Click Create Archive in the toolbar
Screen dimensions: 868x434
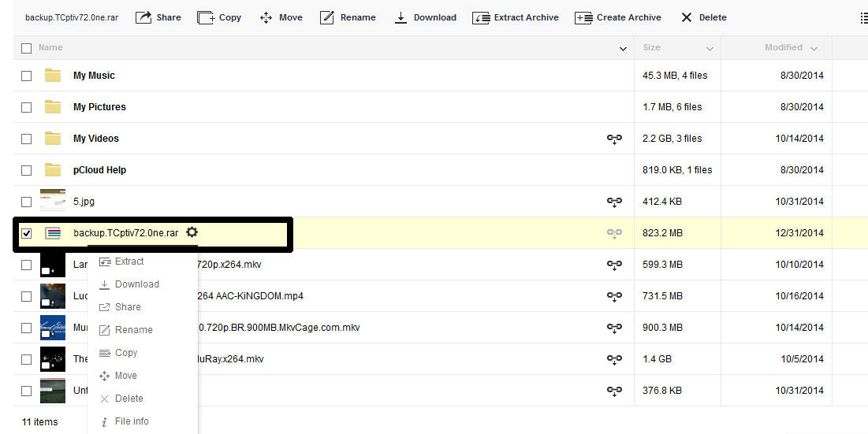(x=618, y=17)
